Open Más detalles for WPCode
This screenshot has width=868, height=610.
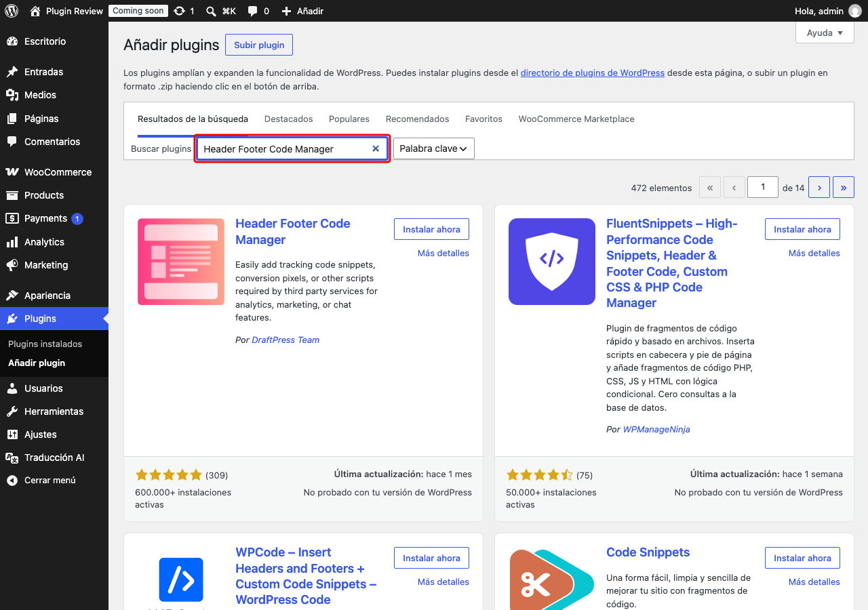(443, 582)
